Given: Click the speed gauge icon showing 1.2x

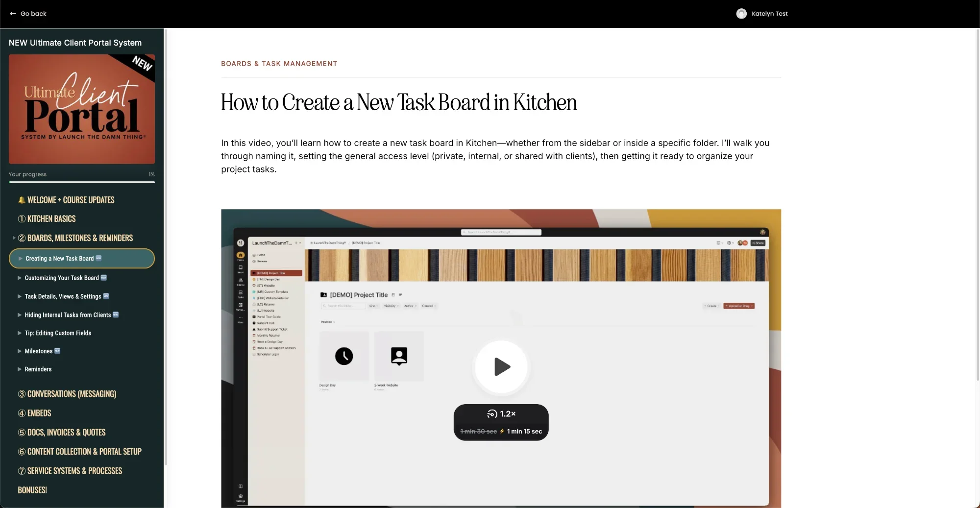Looking at the screenshot, I should coord(492,413).
